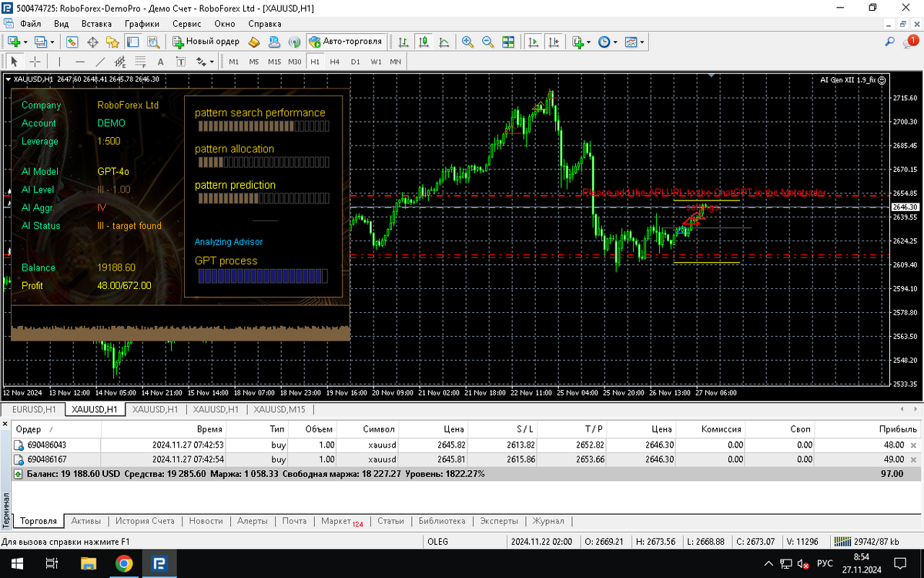Open the Графики menu
The image size is (924, 578).
pyautogui.click(x=142, y=24)
